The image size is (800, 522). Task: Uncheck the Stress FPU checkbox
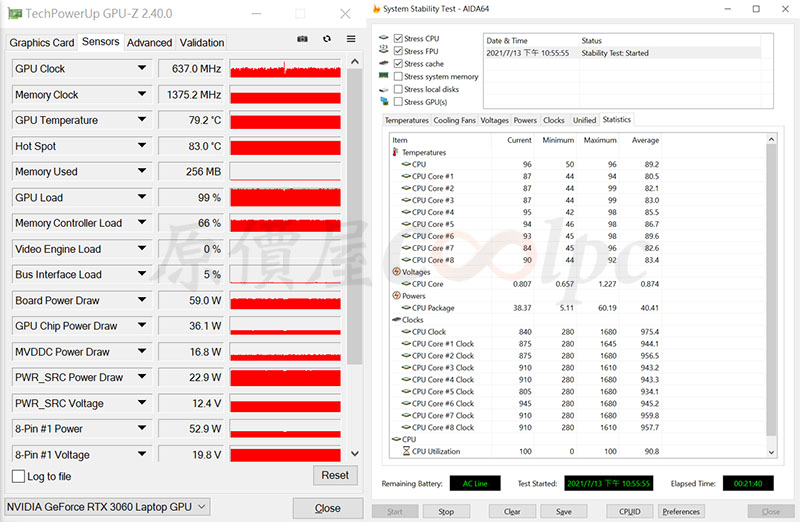tap(398, 51)
